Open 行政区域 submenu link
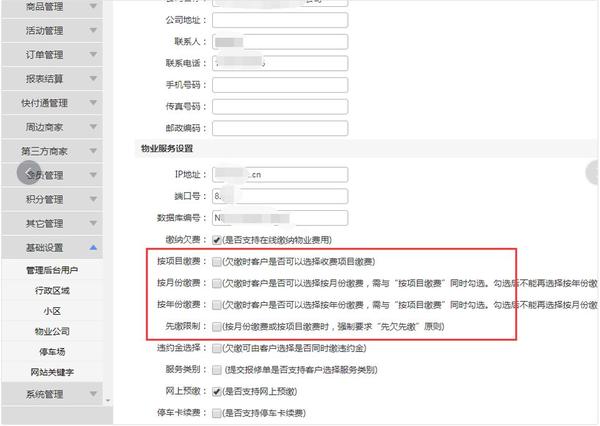600x426 pixels. pos(52,291)
